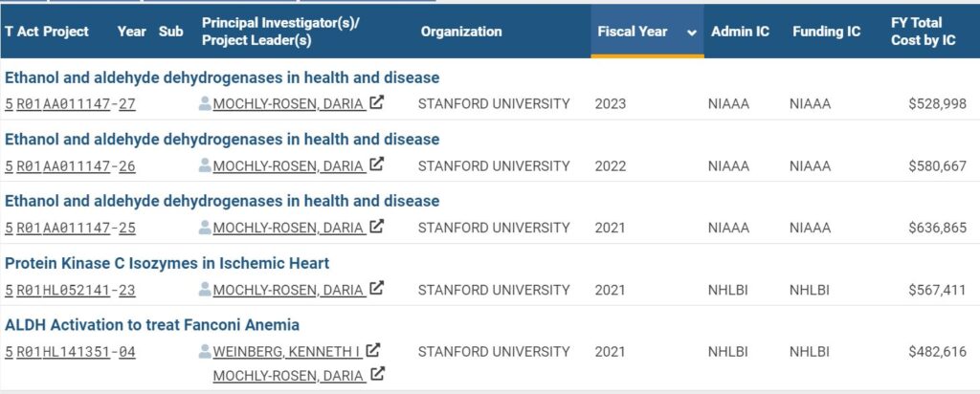
Task: Open external link icon beside 2023 Mochly-Rosen entry
Action: point(377,103)
